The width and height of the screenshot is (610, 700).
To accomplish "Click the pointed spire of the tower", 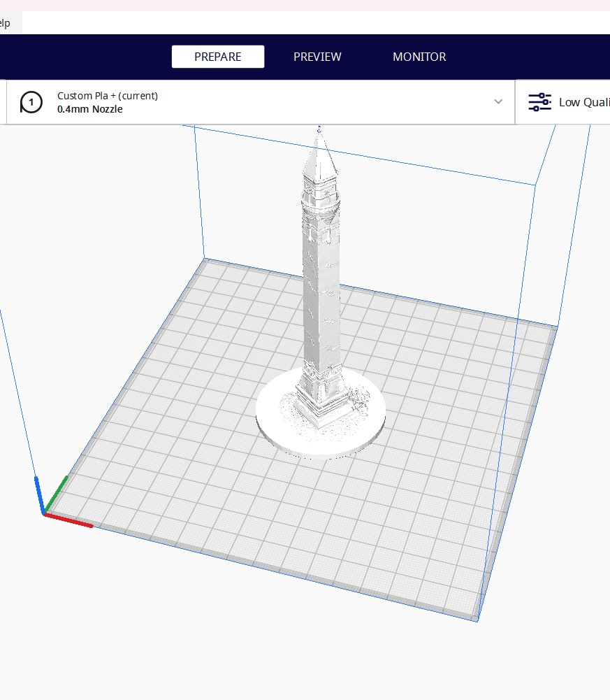I will coord(319,157).
